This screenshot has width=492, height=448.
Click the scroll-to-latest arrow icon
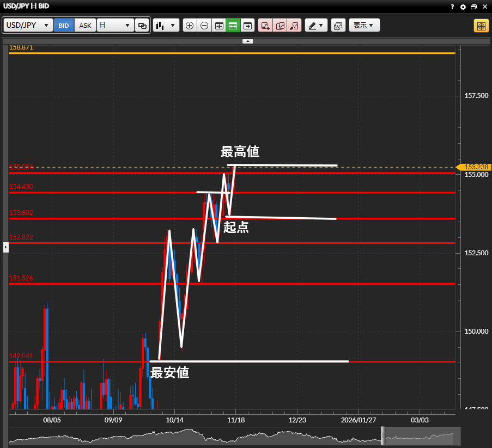click(248, 26)
